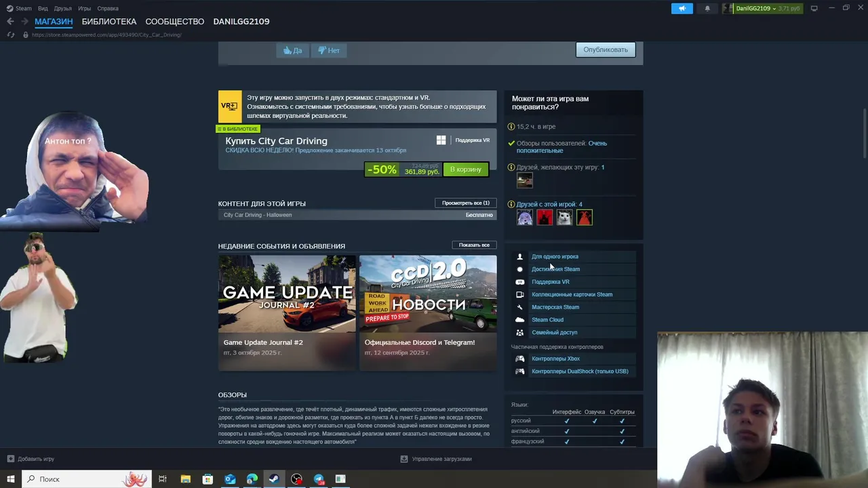Open Управление загрузками downloads manager
Screen dimensions: 868x488
(436, 459)
